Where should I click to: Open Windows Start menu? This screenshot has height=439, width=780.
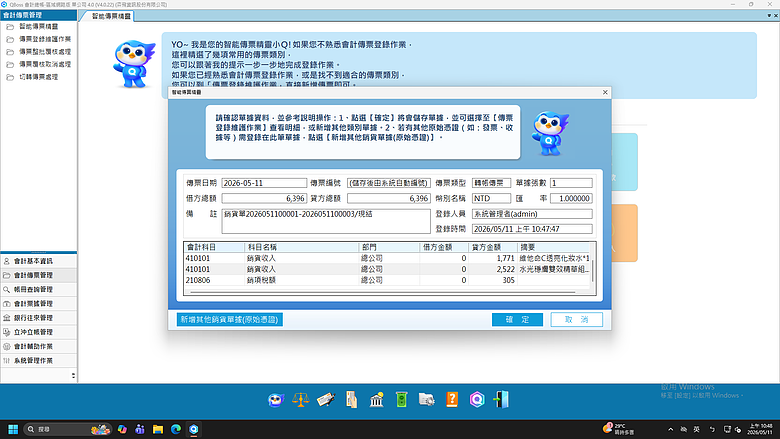tap(13, 429)
